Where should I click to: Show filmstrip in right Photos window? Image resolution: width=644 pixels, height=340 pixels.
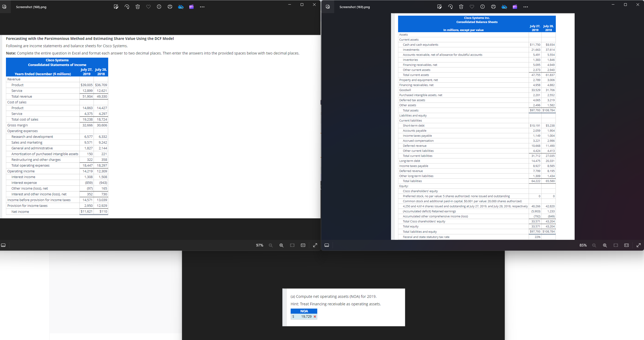click(x=327, y=245)
